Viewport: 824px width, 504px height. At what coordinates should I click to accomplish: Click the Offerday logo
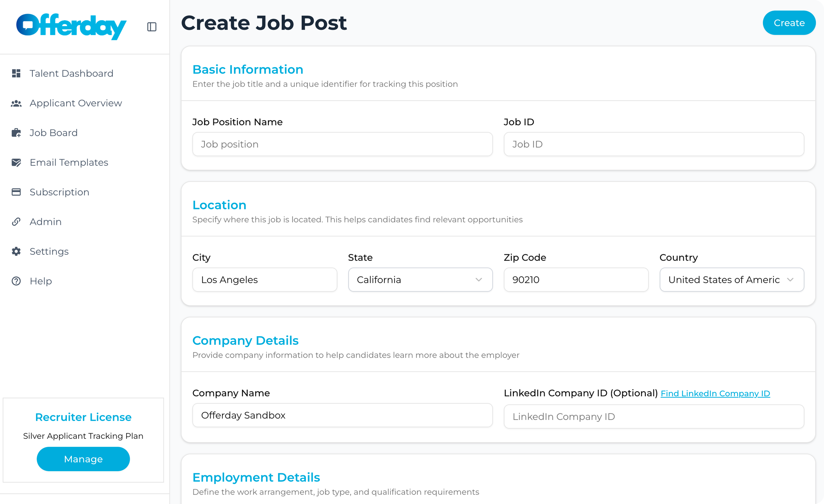71,26
